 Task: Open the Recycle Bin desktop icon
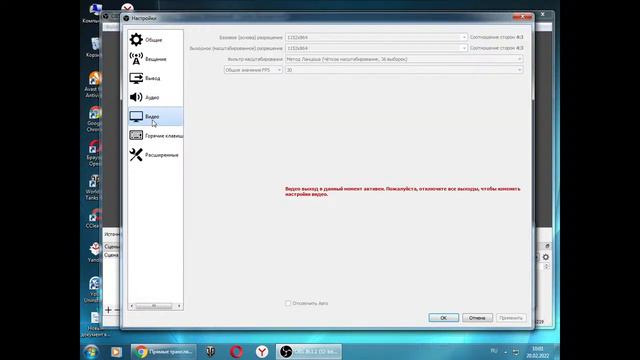[94, 48]
